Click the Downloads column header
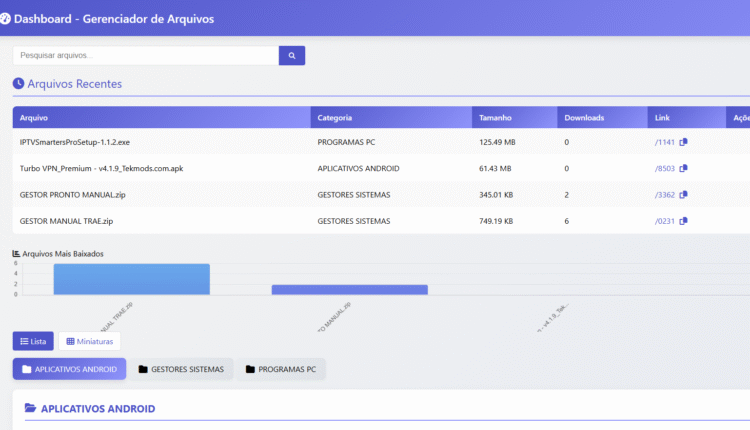This screenshot has width=750, height=430. pyautogui.click(x=603, y=118)
